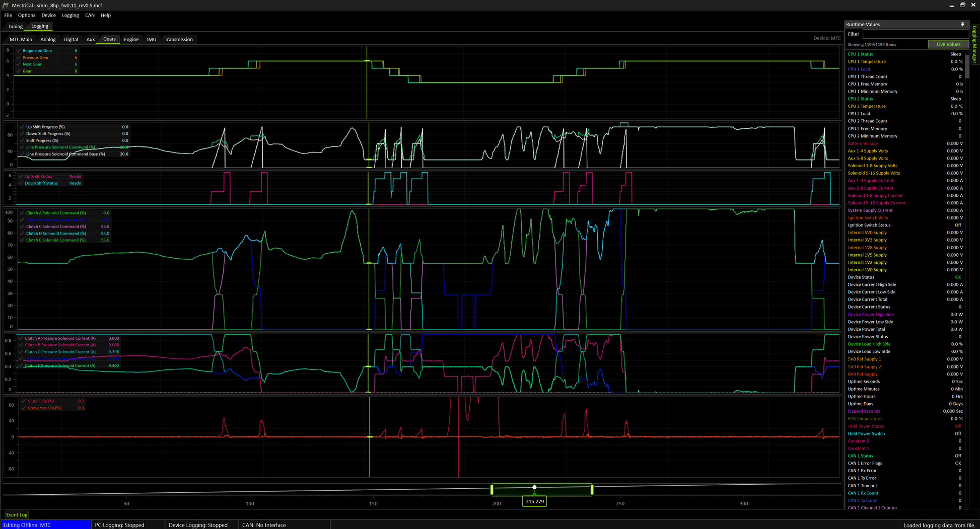Open the Logging menu in menu bar
980x529 pixels.
click(x=70, y=15)
